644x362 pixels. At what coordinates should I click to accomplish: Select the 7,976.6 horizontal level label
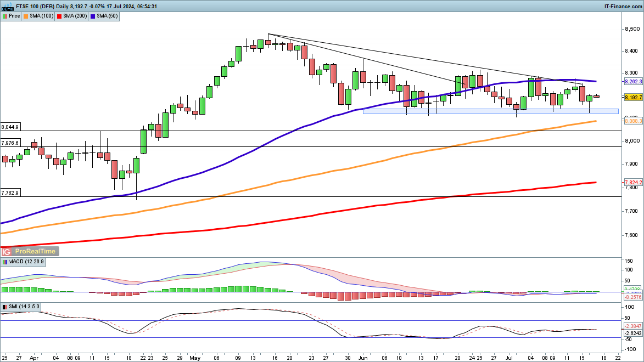[x=10, y=143]
